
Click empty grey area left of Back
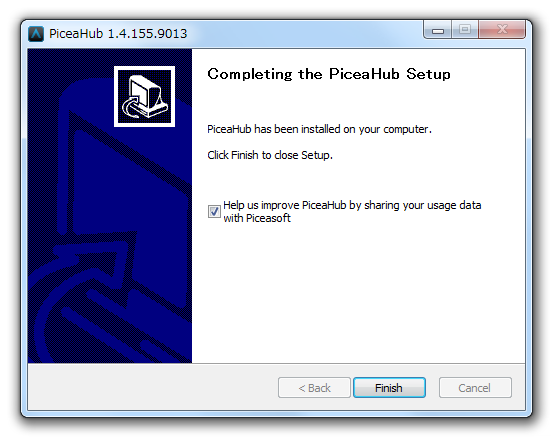152,388
